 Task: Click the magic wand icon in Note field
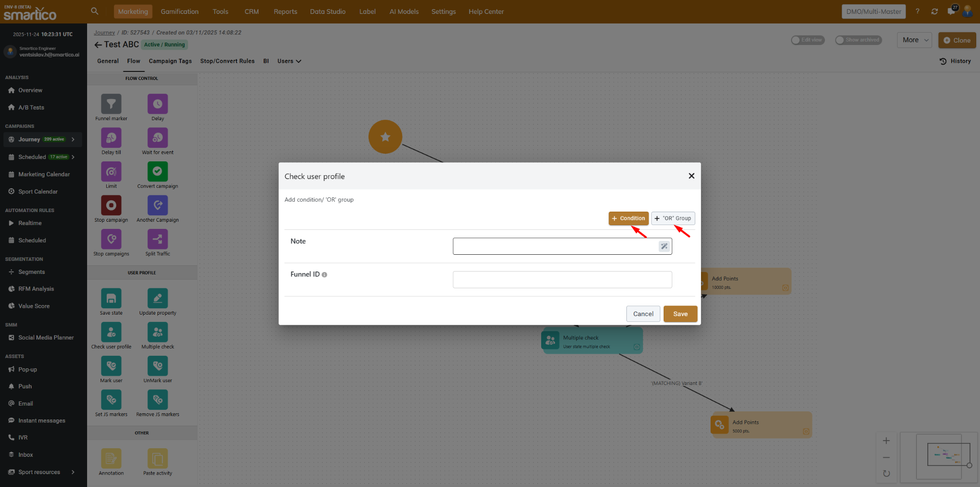[x=664, y=246]
